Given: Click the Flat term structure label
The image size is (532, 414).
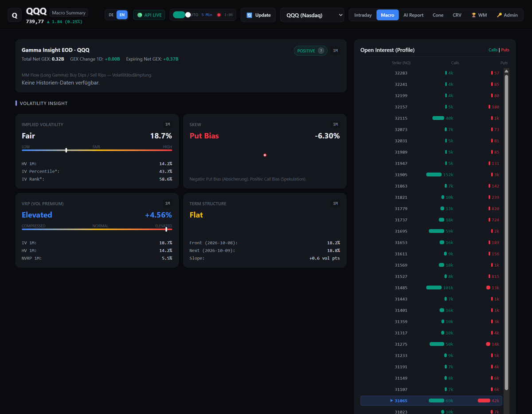Looking at the screenshot, I should (196, 215).
